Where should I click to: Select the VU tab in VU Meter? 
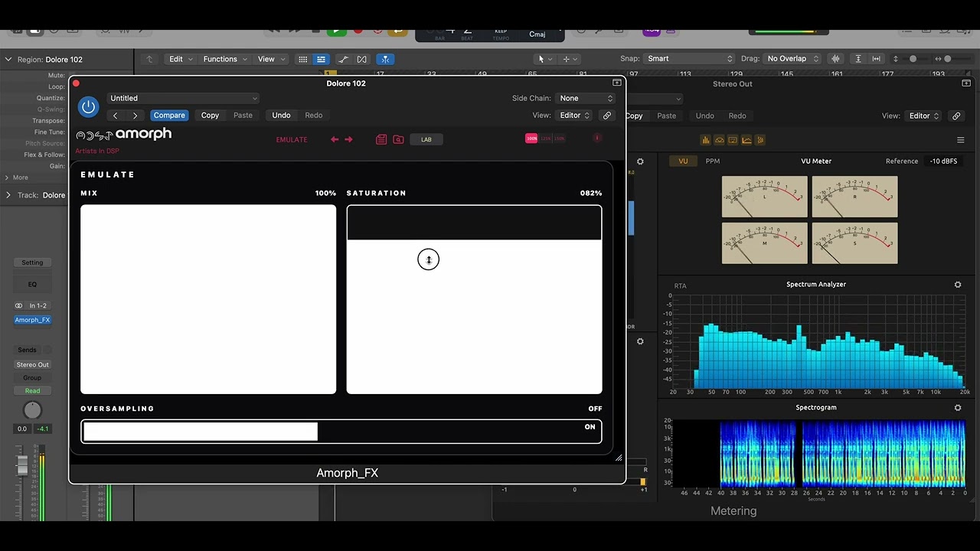[683, 161]
